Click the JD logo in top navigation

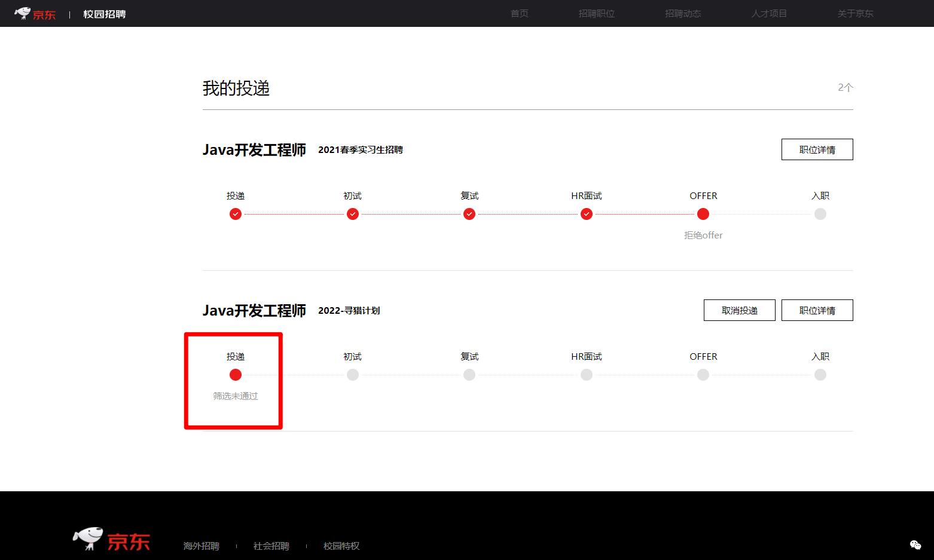tap(35, 14)
